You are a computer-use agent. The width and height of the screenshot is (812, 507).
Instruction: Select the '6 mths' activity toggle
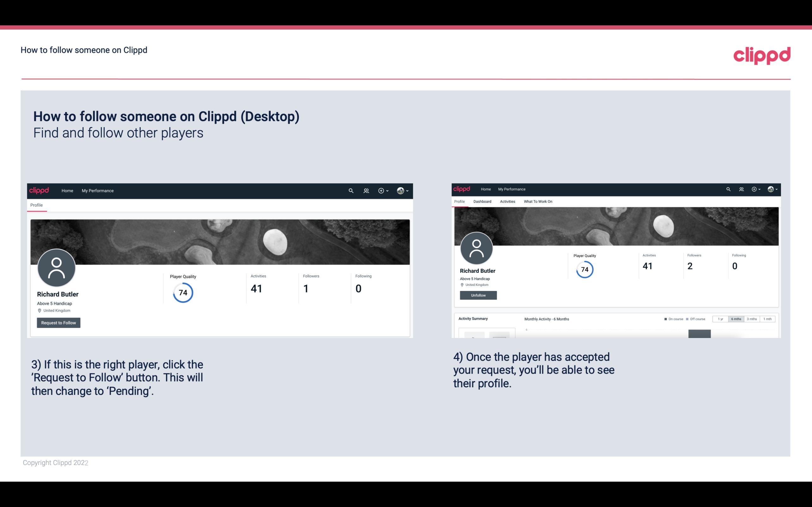[735, 319]
